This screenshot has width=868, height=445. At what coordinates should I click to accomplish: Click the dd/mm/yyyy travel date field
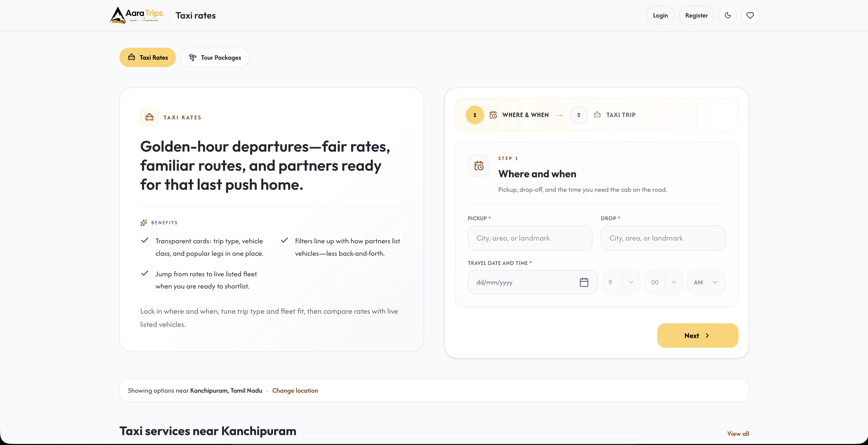[x=532, y=282]
